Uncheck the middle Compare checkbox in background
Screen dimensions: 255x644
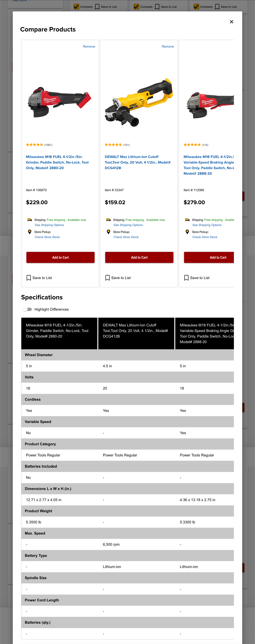pyautogui.click(x=136, y=7)
